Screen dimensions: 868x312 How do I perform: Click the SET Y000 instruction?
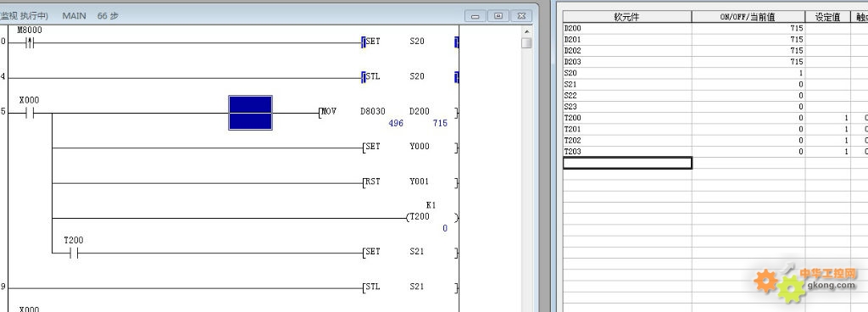(409, 148)
